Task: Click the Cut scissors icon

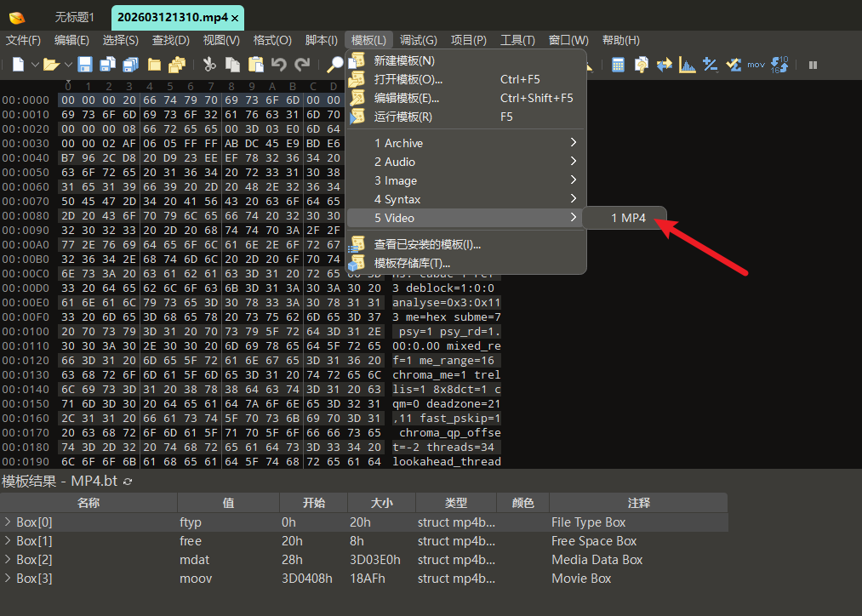Action: (209, 65)
